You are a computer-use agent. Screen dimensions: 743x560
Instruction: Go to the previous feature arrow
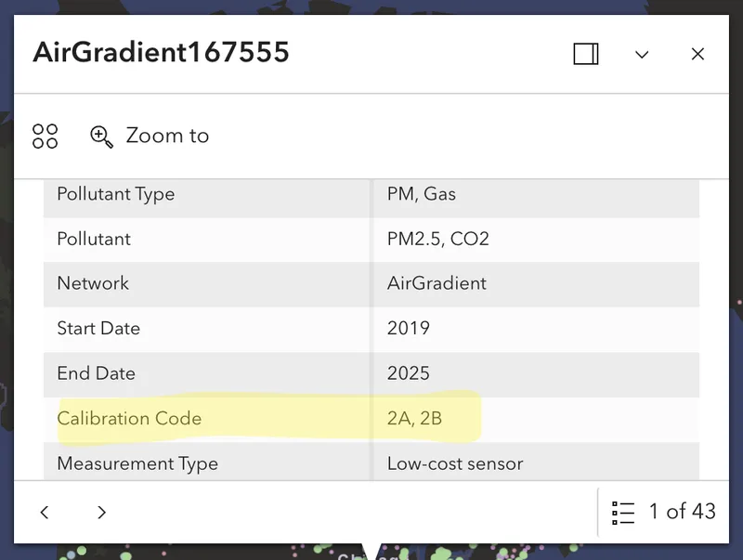pyautogui.click(x=45, y=512)
